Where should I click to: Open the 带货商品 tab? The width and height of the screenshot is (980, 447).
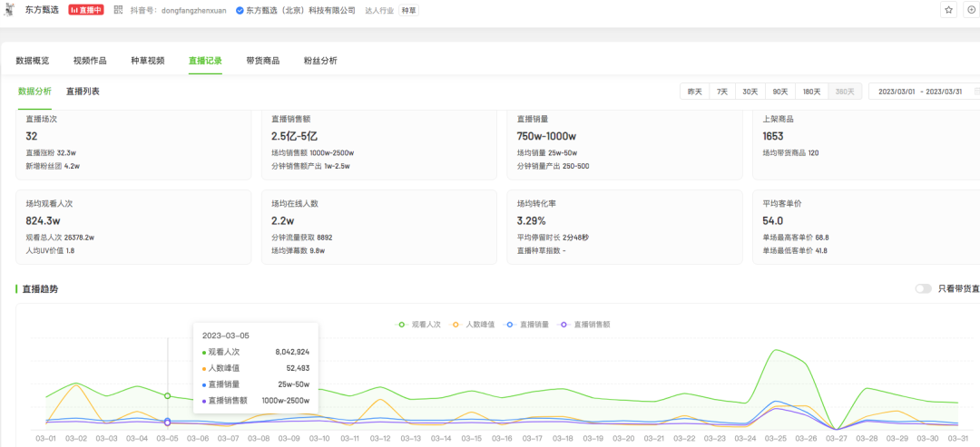262,61
